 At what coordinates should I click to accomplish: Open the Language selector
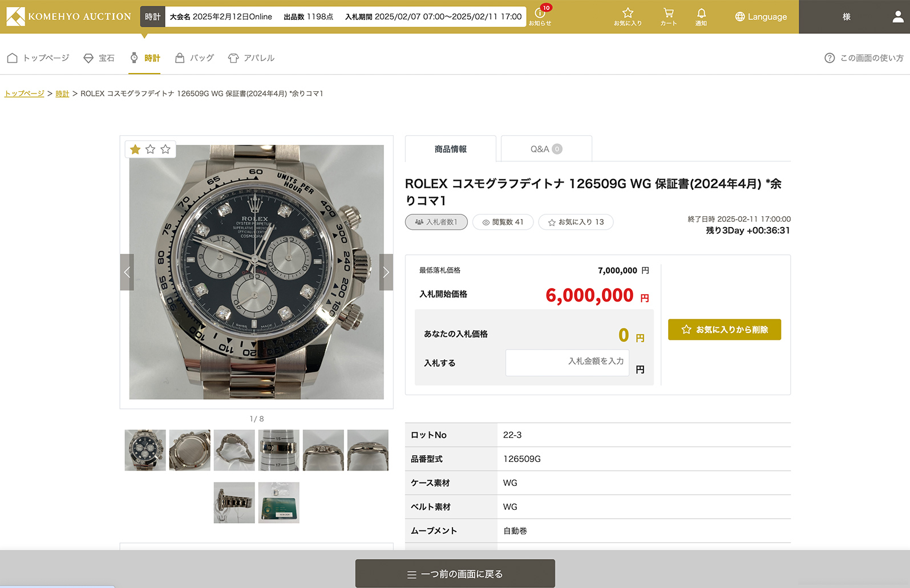(761, 17)
